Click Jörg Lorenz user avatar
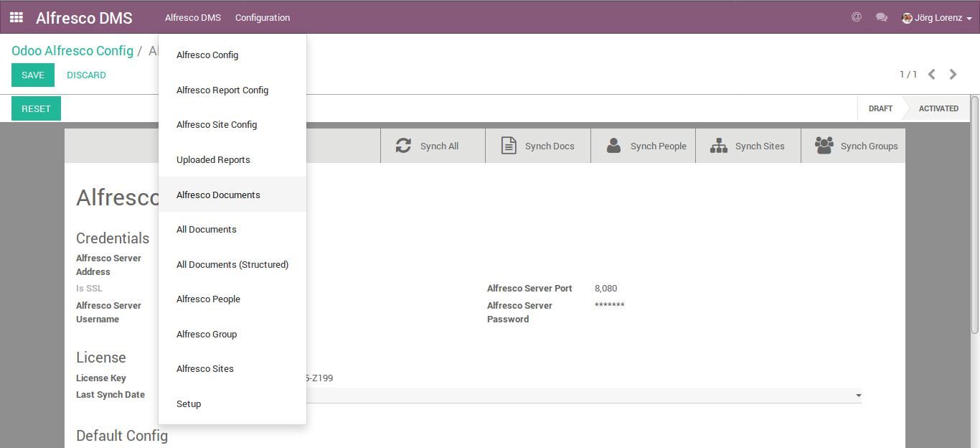This screenshot has width=980, height=448. [x=907, y=18]
